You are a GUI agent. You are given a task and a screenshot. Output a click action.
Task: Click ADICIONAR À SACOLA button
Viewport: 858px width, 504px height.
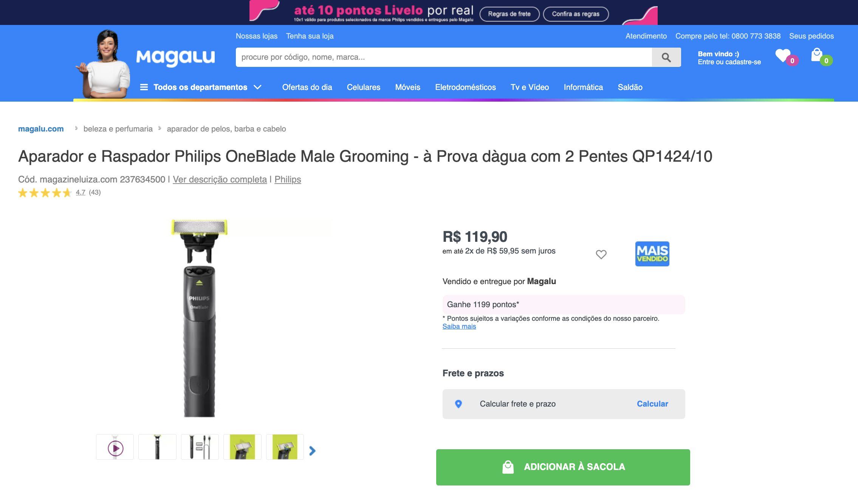(x=563, y=467)
